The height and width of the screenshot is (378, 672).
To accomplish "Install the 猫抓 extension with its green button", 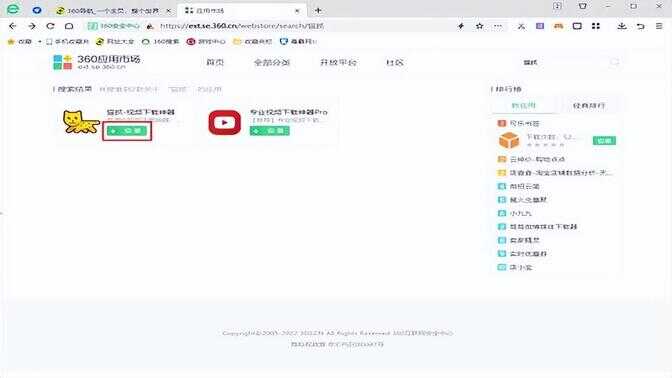I will (127, 131).
